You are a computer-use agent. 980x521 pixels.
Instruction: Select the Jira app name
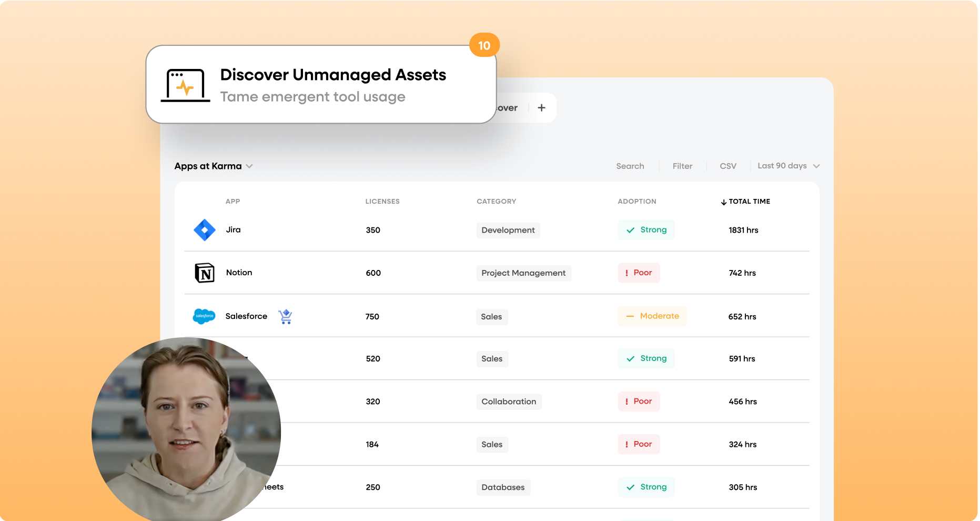pyautogui.click(x=234, y=229)
